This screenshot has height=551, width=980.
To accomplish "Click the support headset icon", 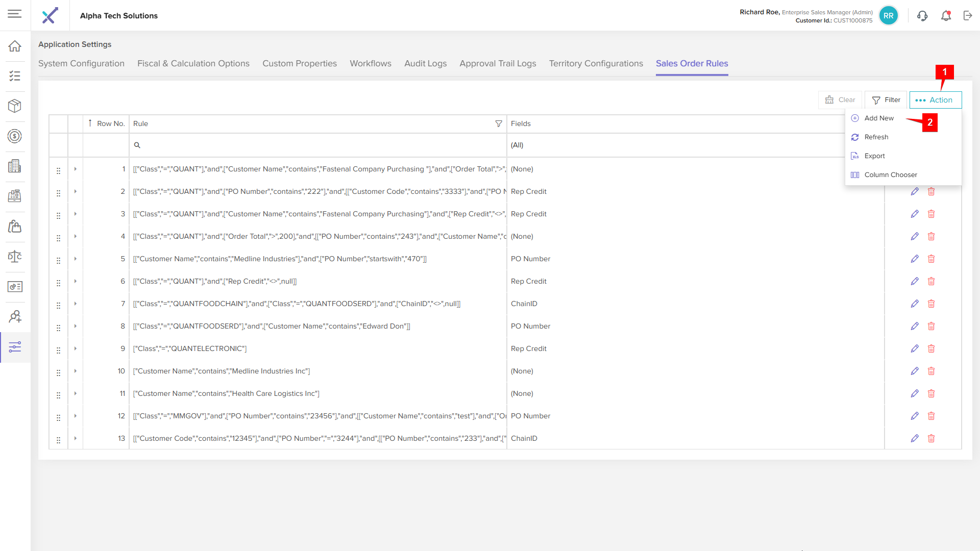I will tap(922, 16).
